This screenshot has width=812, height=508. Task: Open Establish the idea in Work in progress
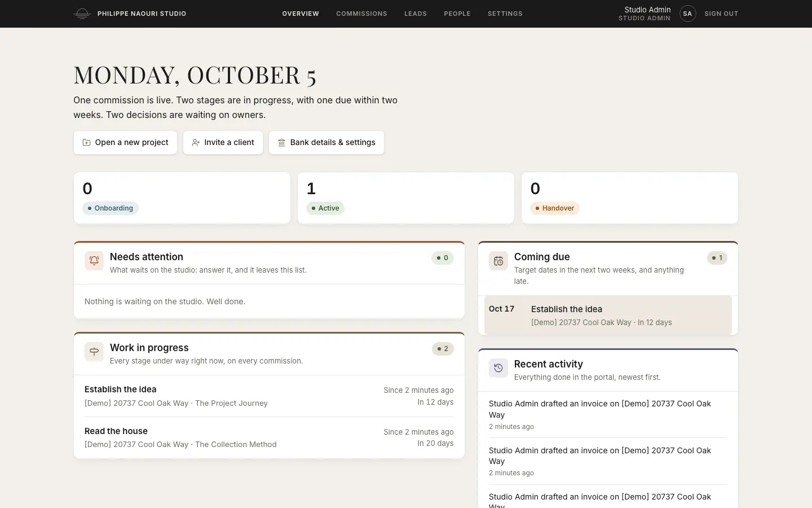[269, 396]
